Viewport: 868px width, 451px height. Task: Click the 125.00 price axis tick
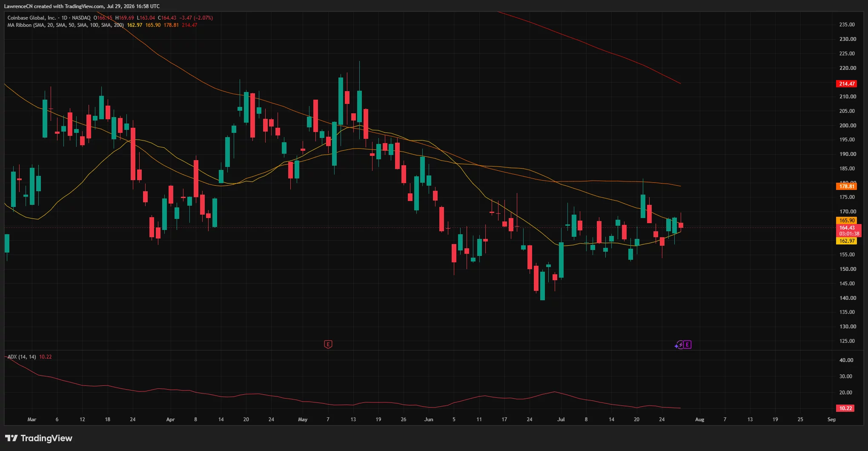pos(847,341)
